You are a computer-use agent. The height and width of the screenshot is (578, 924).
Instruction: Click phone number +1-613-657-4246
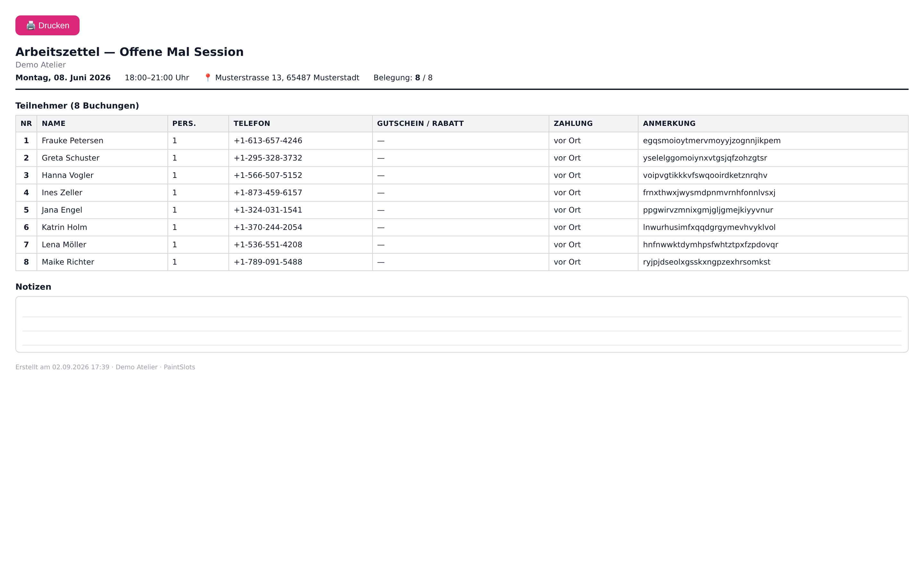pyautogui.click(x=268, y=141)
